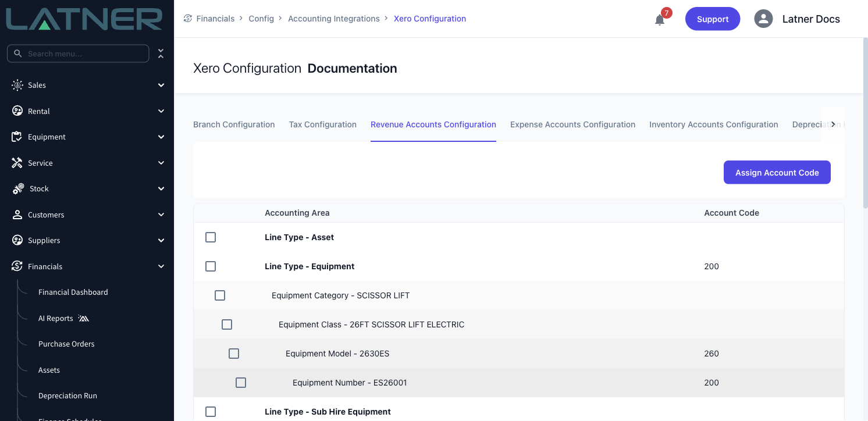
Task: Click the Customers person icon in the sidebar
Action: click(17, 215)
